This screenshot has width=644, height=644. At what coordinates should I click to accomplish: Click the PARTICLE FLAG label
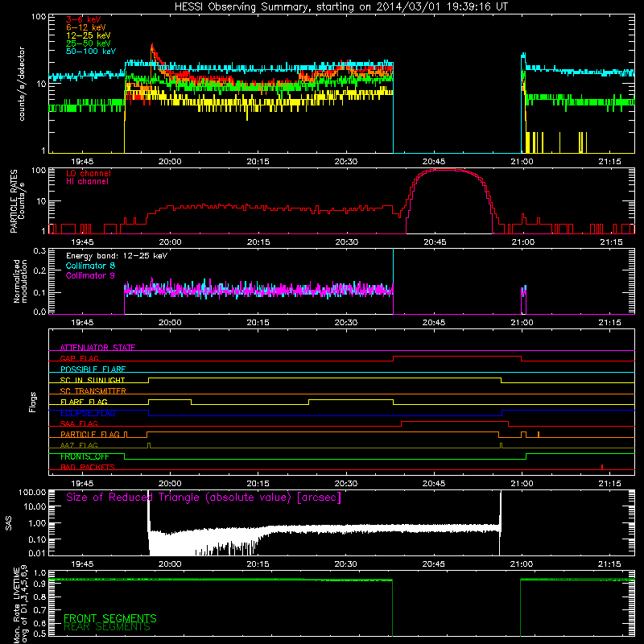pos(90,434)
